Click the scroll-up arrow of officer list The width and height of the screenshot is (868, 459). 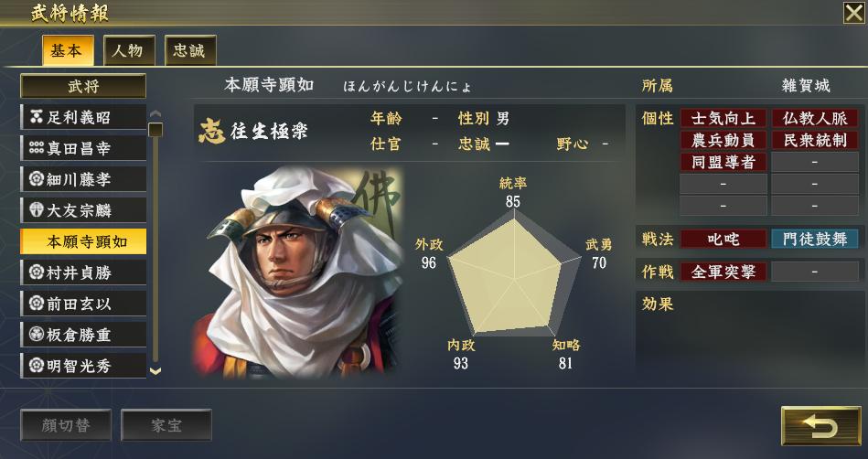[x=155, y=114]
